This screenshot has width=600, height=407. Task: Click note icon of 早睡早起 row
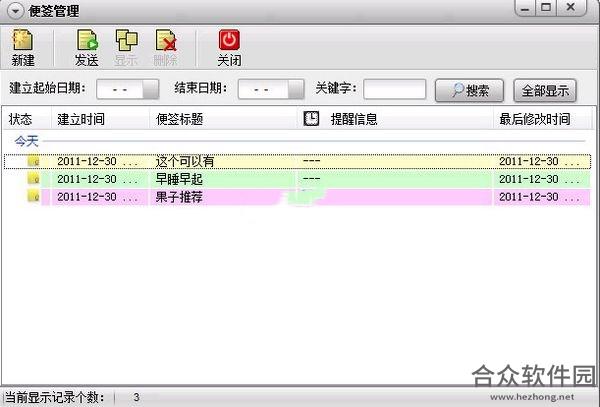click(34, 178)
